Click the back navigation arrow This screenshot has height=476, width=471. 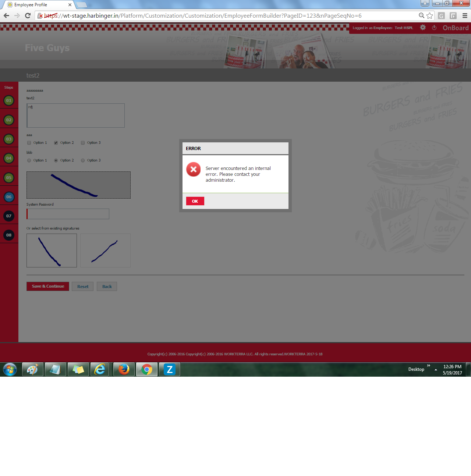click(6, 16)
